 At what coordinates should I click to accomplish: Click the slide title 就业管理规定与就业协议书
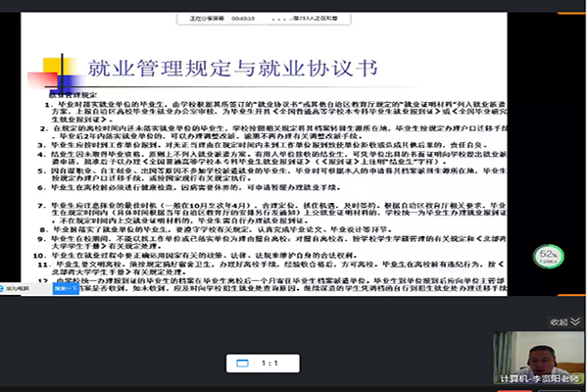pyautogui.click(x=235, y=68)
